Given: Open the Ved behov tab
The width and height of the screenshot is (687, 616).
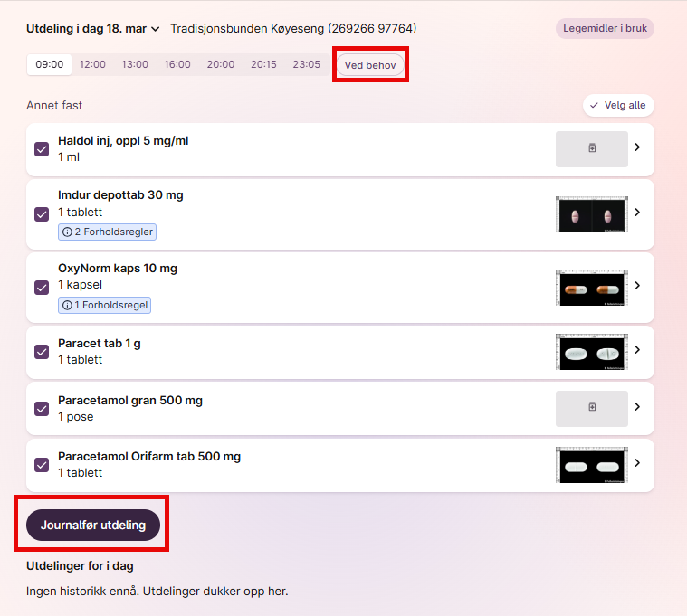Looking at the screenshot, I should (x=370, y=65).
